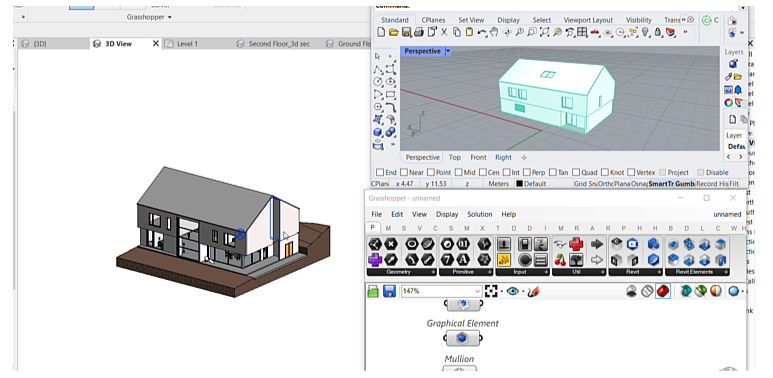
Task: Click the Undo arrow icon in Rhino toolbar
Action: pos(482,33)
